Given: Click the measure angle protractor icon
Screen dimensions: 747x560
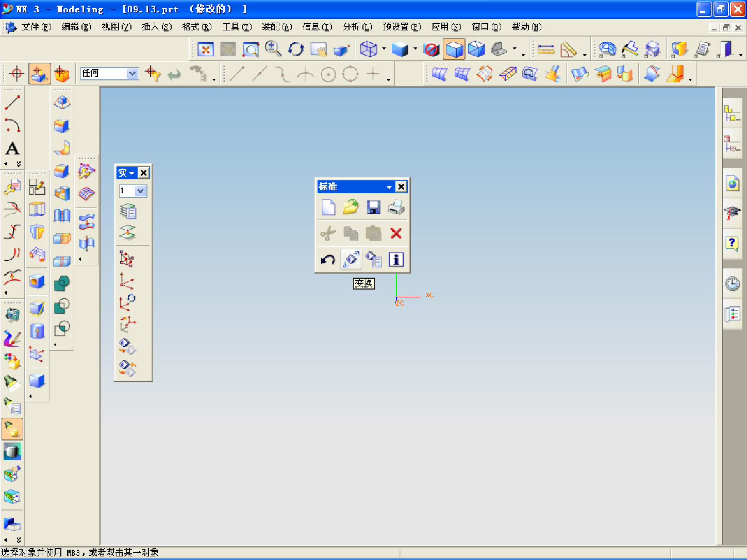Looking at the screenshot, I should (569, 49).
